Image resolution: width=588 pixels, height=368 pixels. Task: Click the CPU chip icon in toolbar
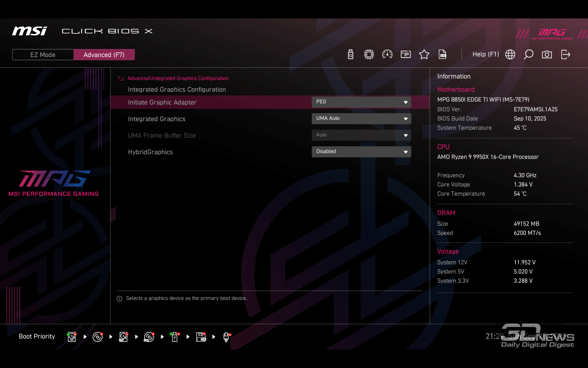[x=369, y=55]
